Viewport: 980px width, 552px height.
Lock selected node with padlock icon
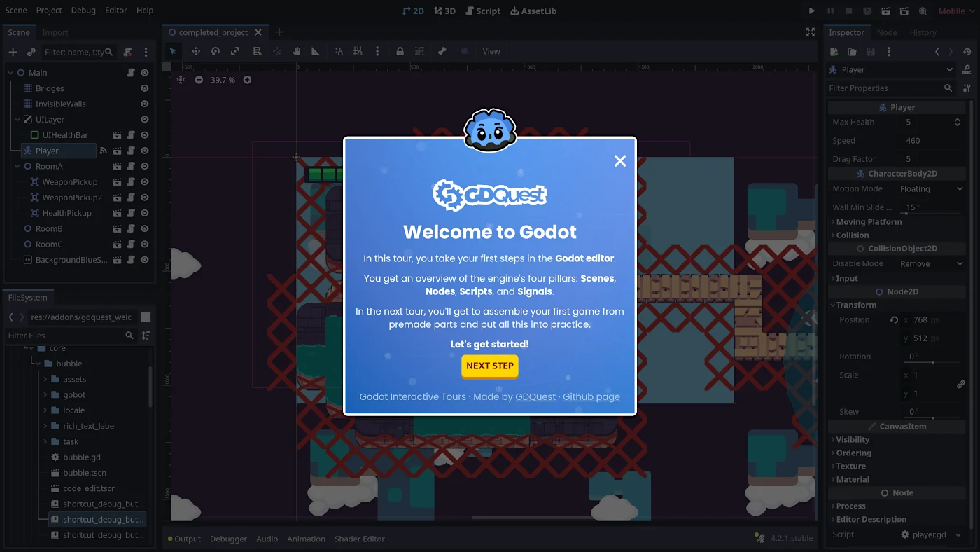point(400,51)
